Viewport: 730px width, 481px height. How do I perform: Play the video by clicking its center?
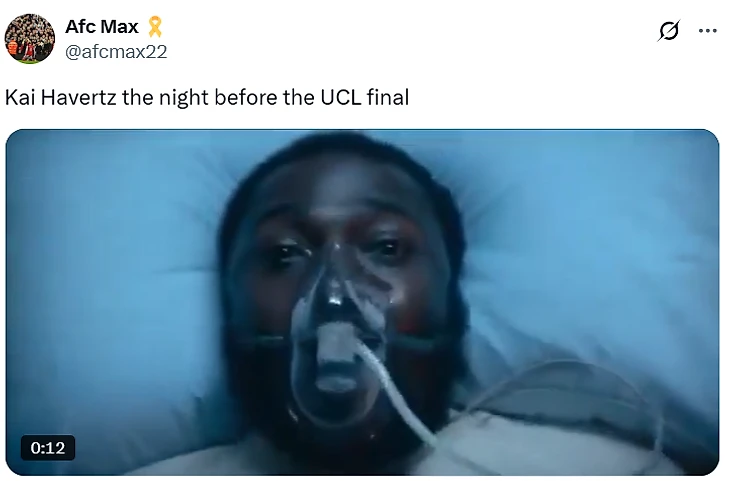point(362,302)
